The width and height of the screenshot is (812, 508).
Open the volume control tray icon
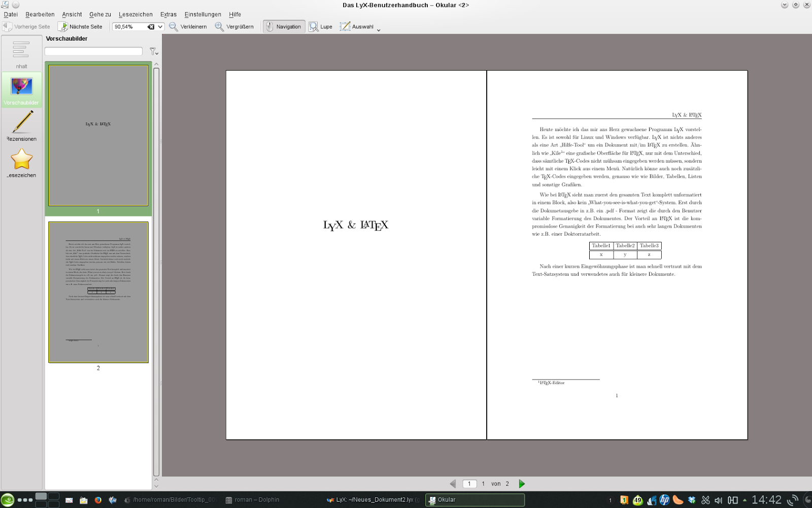pos(719,500)
